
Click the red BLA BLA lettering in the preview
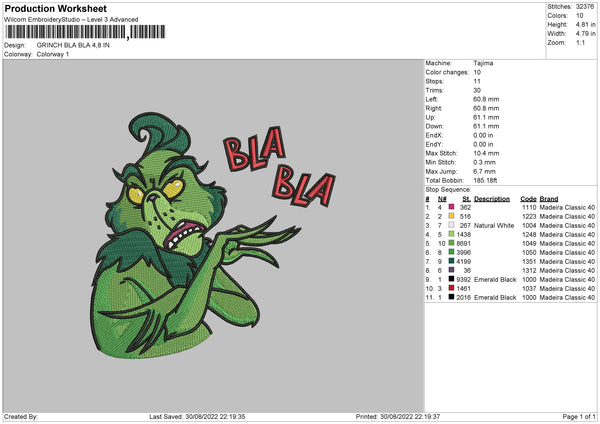click(x=279, y=167)
